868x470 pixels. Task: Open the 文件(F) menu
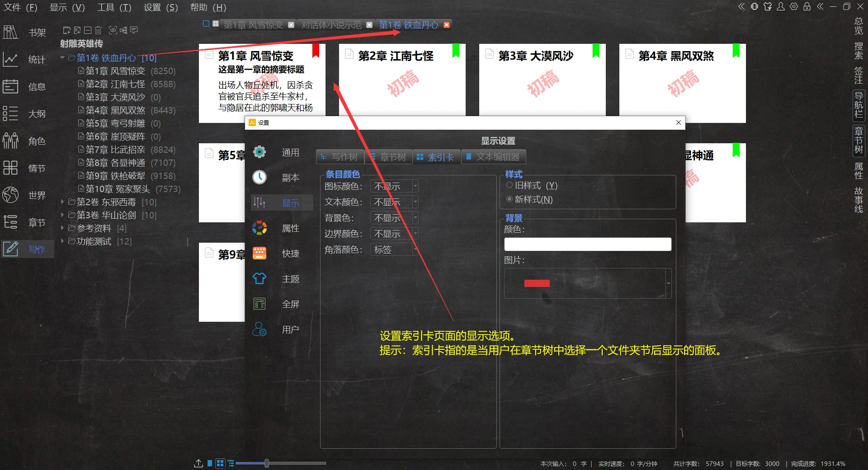point(21,7)
